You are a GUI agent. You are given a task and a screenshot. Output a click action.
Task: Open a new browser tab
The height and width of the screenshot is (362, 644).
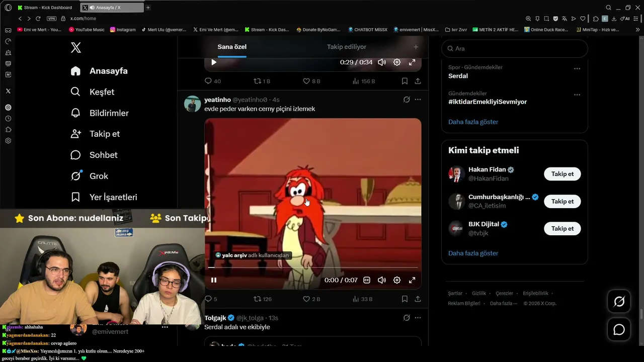coord(148,8)
